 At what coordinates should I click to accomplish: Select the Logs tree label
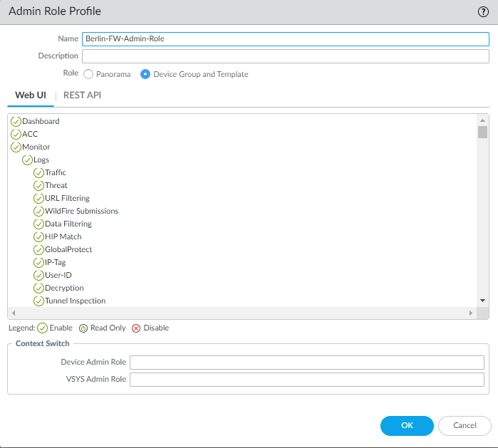[41, 160]
